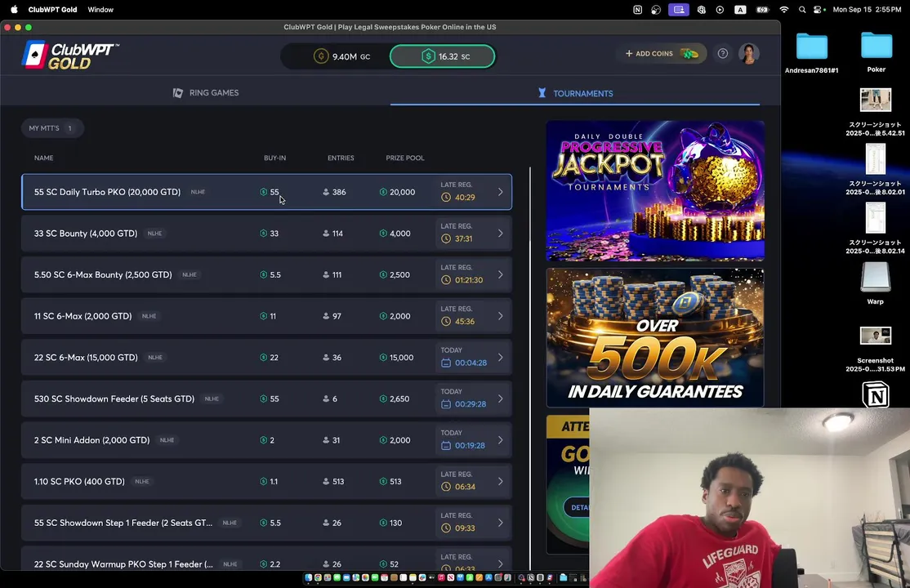Click the date and time Mon Sep 15 2:55PM

(x=867, y=10)
